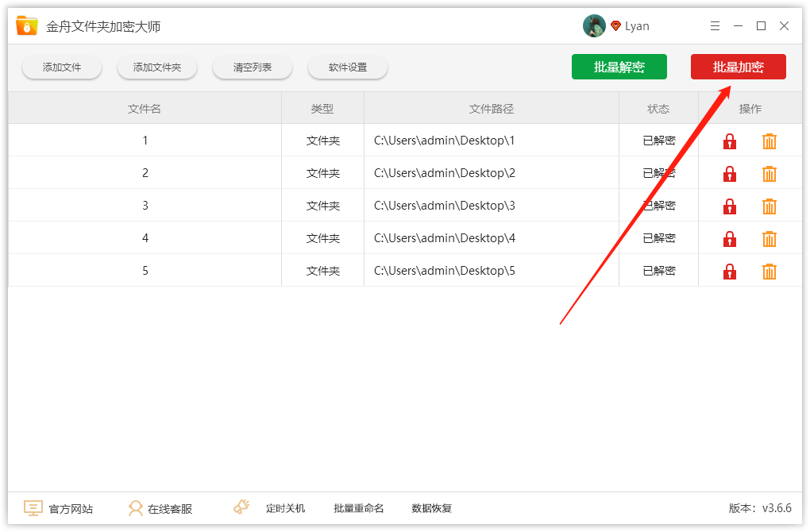Click the lock icon for folder 1

point(730,141)
